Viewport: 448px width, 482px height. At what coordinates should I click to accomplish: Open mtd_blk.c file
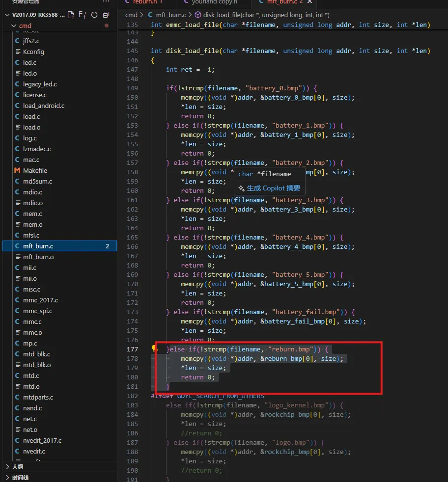coord(60,354)
